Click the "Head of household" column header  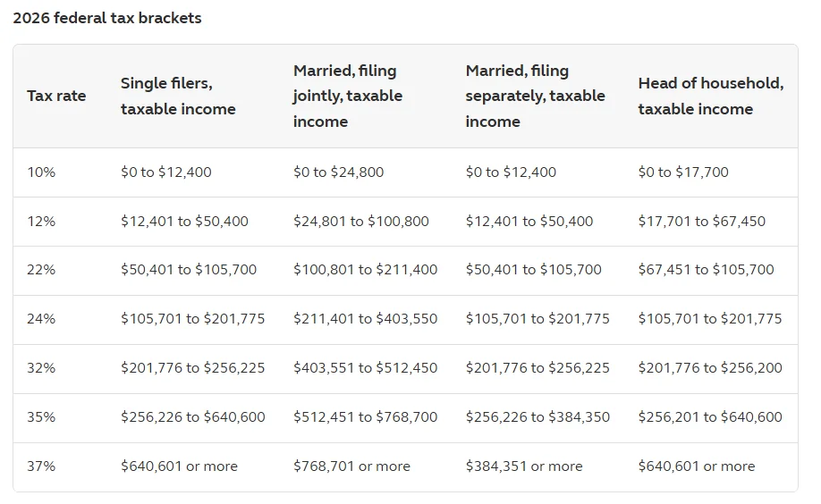(x=710, y=96)
